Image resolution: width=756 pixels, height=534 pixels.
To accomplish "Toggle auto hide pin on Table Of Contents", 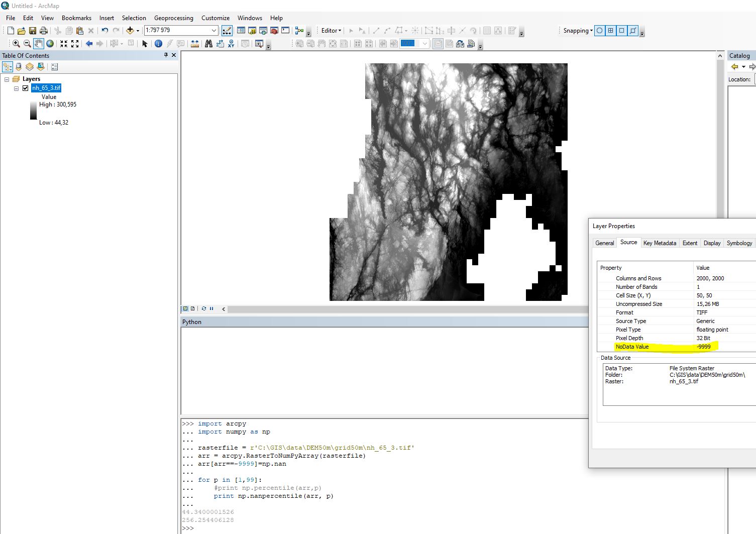I will [166, 55].
